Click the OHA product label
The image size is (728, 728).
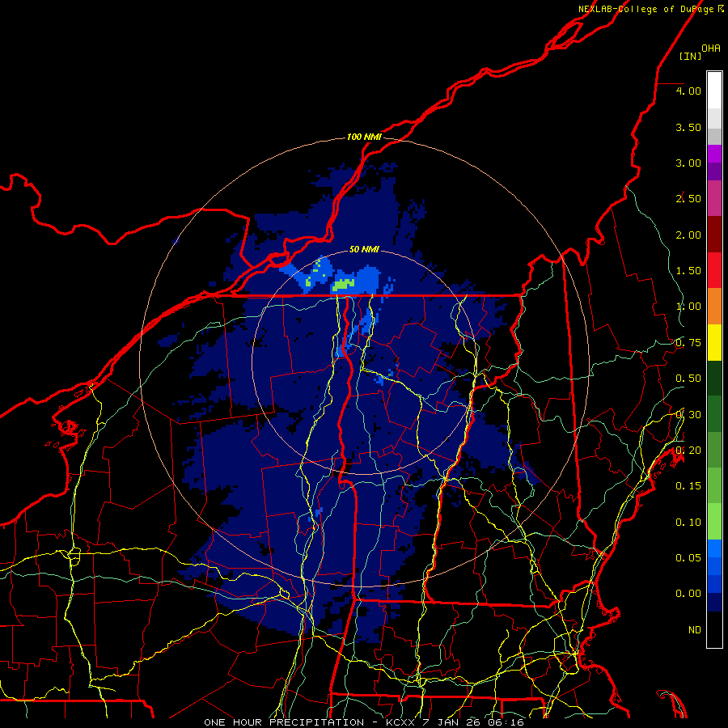(x=711, y=49)
